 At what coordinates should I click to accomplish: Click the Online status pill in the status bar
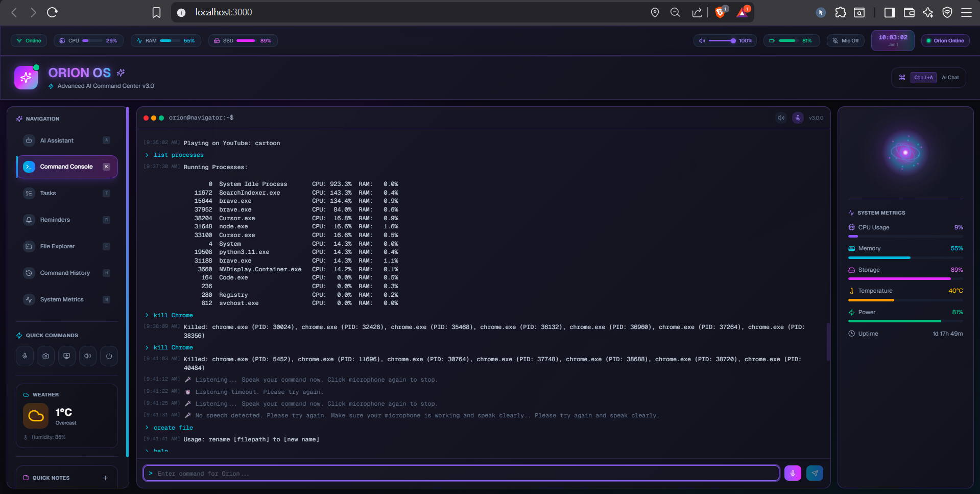pyautogui.click(x=29, y=41)
